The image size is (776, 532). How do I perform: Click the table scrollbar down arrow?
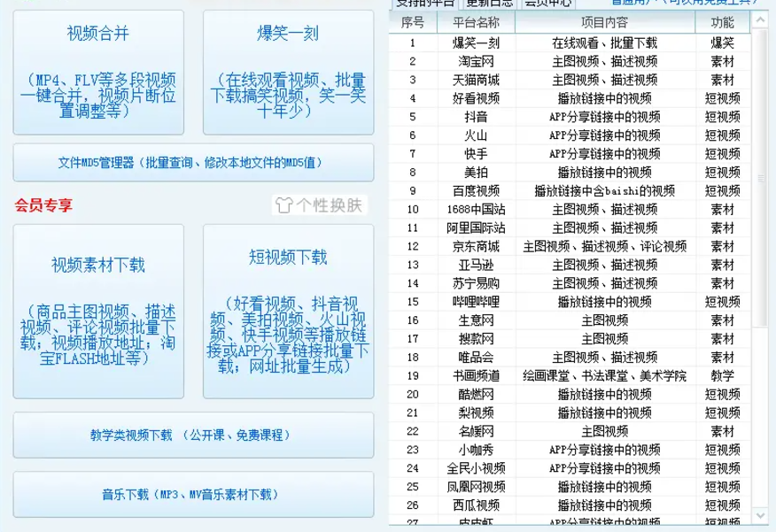760,515
